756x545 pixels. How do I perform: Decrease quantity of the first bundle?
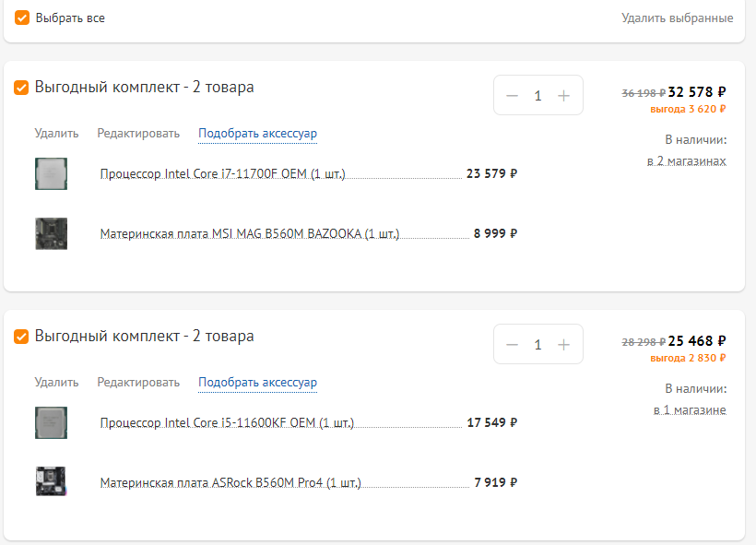point(513,96)
